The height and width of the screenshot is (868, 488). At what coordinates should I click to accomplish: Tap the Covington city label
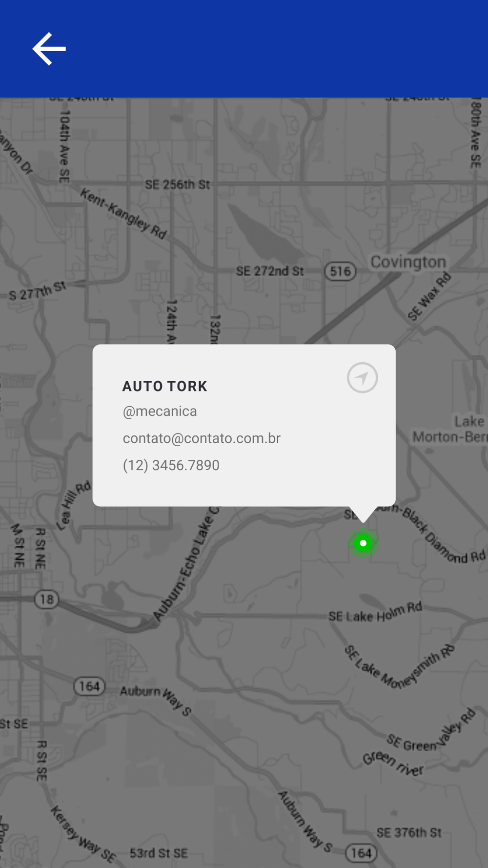point(408,262)
